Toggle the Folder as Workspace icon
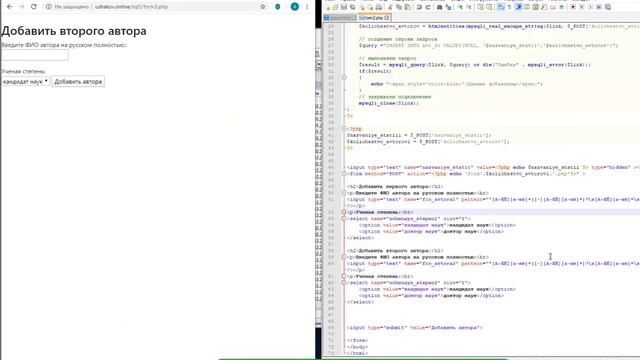The image size is (640, 360). tap(553, 7)
